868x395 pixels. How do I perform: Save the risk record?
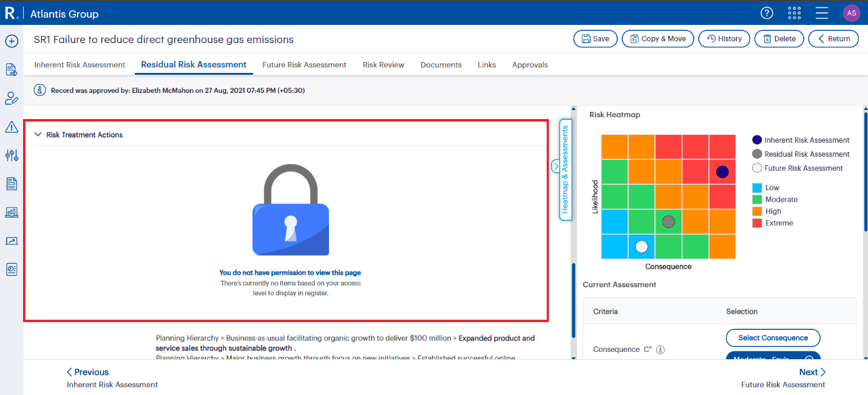click(x=595, y=39)
